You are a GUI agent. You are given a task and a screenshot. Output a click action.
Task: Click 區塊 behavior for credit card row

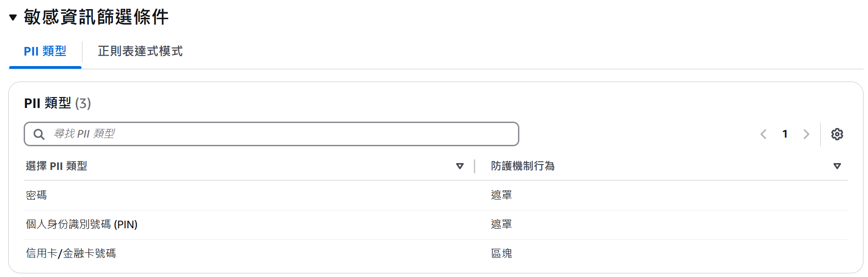click(501, 253)
